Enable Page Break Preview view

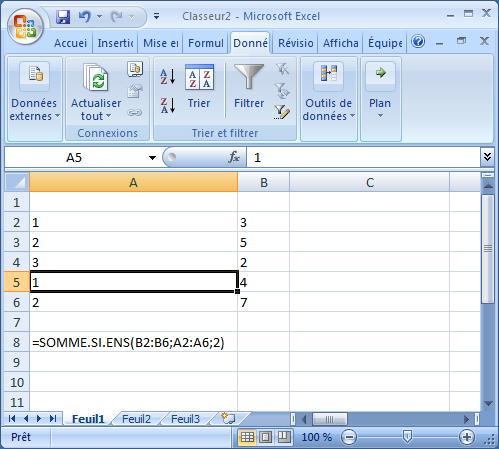tap(284, 437)
